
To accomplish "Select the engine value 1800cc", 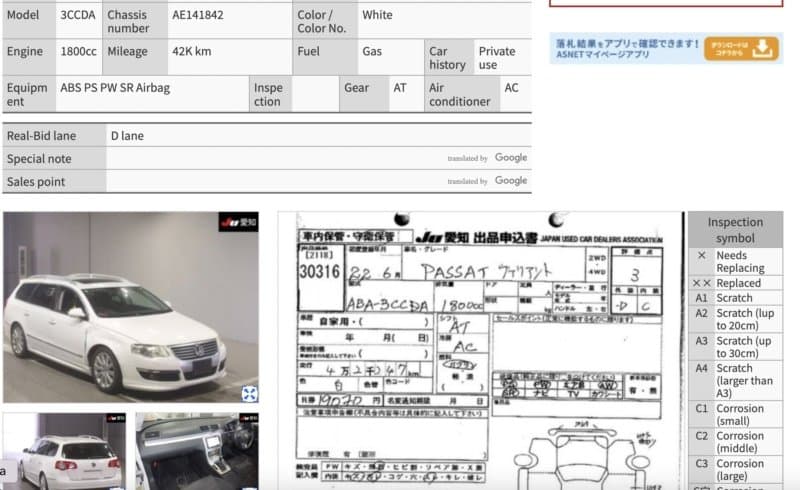I will pos(78,51).
